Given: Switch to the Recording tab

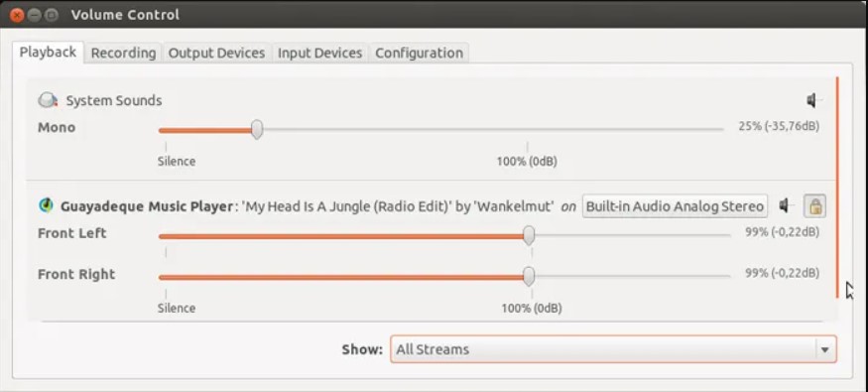Looking at the screenshot, I should point(123,54).
